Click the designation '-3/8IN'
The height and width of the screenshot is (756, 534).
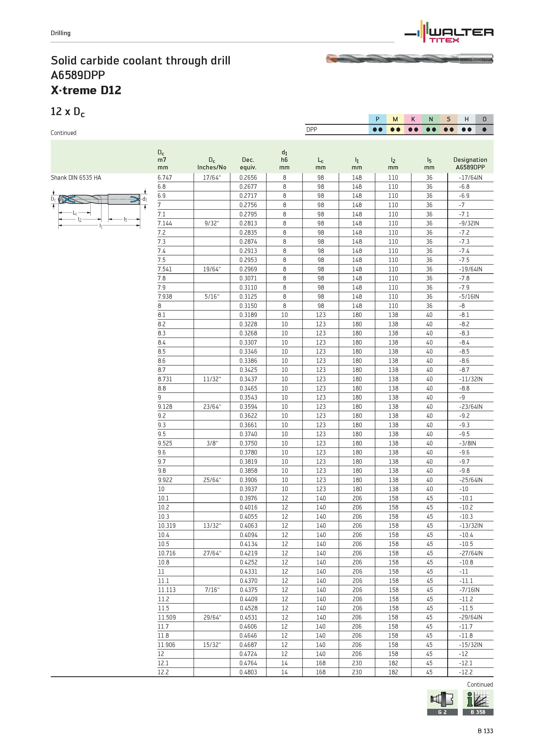(467, 444)
